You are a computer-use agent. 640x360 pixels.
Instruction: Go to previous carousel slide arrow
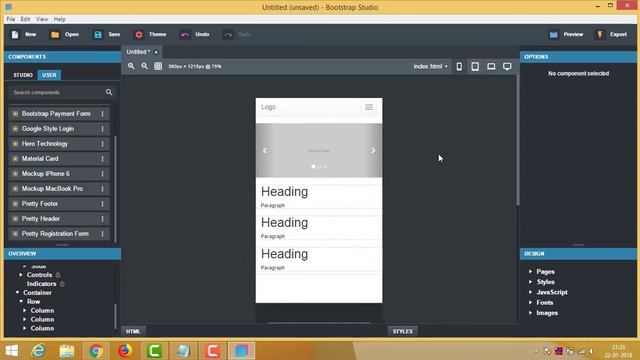pos(265,151)
